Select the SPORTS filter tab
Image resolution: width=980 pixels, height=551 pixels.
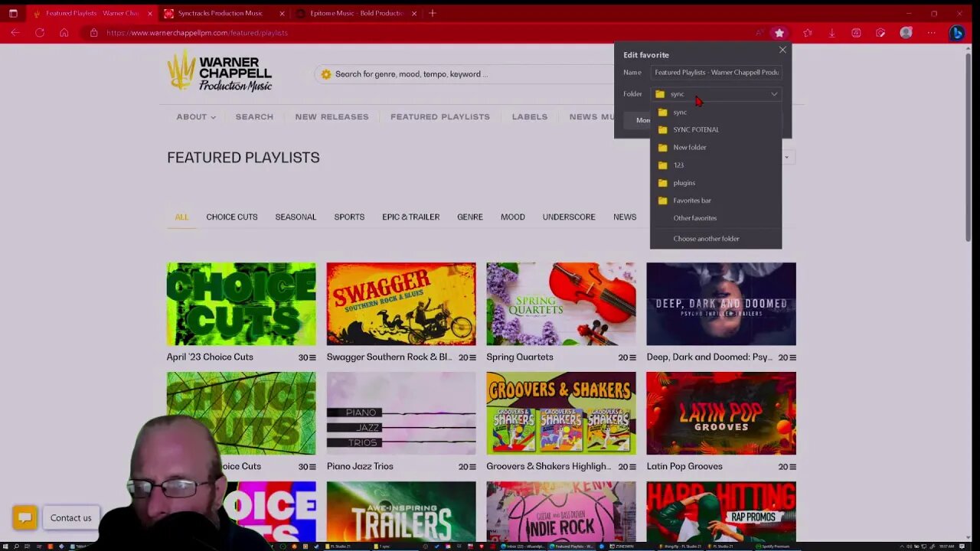(349, 217)
